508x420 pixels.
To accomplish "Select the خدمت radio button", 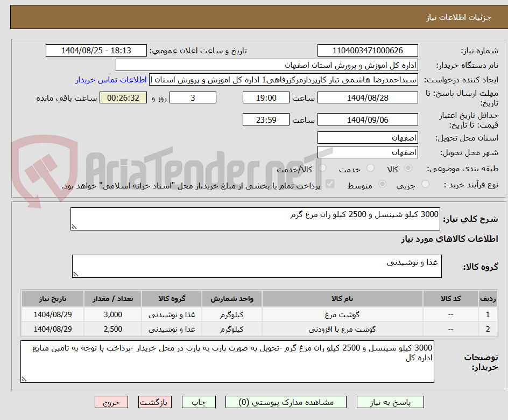I will coord(370,168).
